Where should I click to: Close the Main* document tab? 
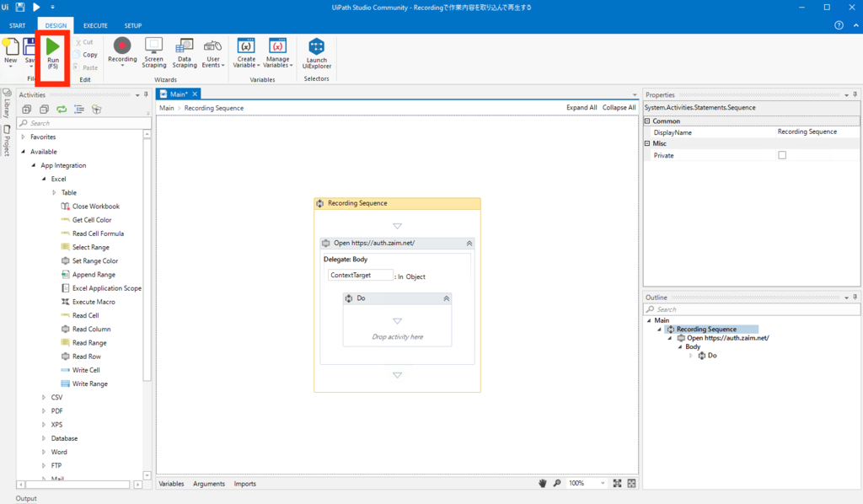coord(195,94)
